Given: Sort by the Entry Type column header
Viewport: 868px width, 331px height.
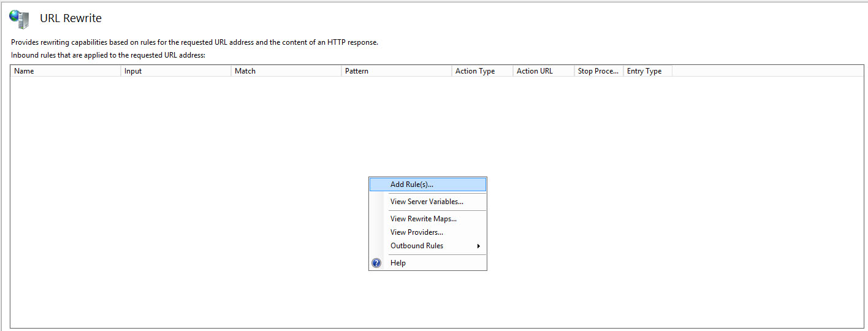Looking at the screenshot, I should [648, 71].
